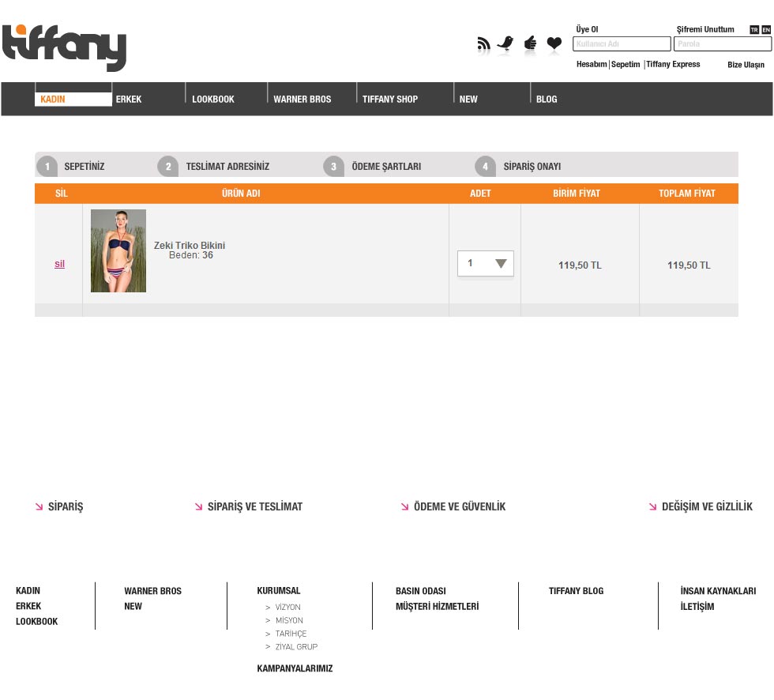Image resolution: width=774 pixels, height=700 pixels.
Task: Expand the Değişim ve Gizlilik section
Action: [706, 507]
